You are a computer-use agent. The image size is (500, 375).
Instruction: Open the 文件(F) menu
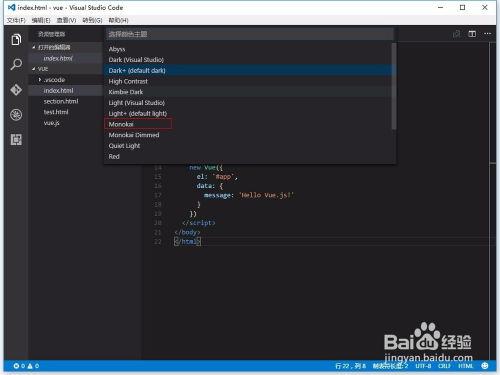[16, 20]
